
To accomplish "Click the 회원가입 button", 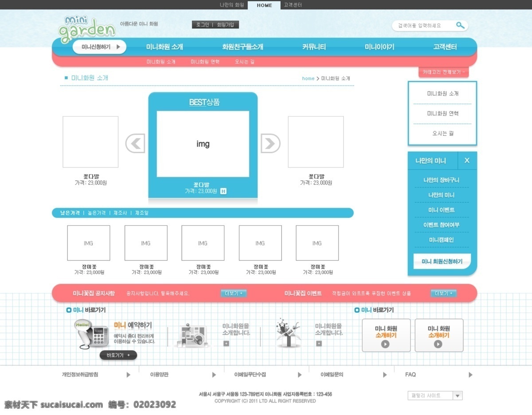I will point(226,25).
